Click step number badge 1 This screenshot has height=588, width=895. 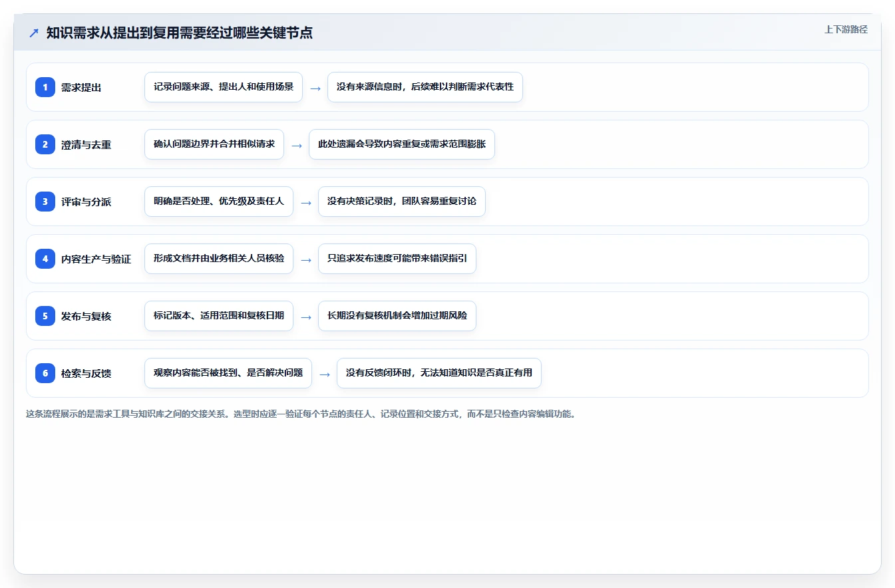coord(45,87)
